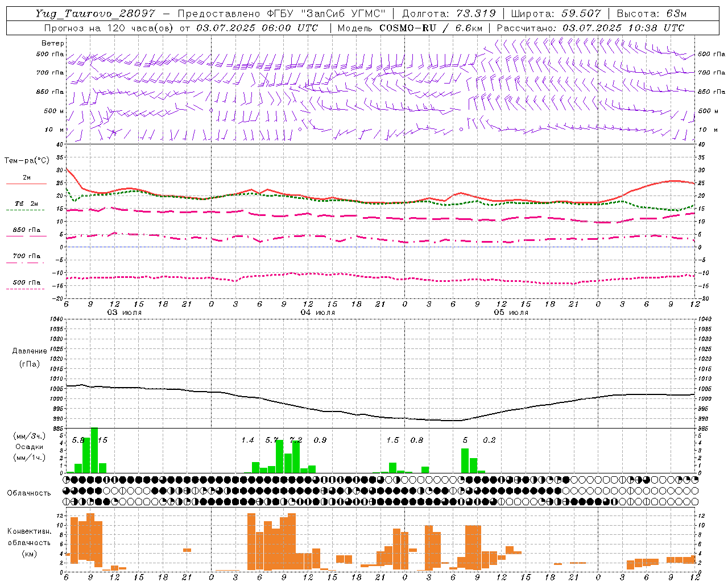Click the Давление pressure panel label
Screen dimensions: 728x582
click(30, 351)
